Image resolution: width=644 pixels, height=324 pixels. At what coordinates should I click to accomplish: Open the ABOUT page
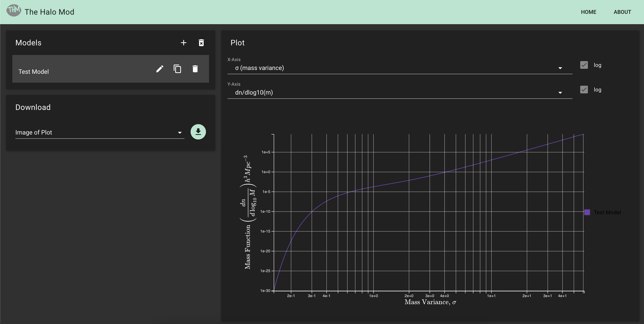point(622,12)
